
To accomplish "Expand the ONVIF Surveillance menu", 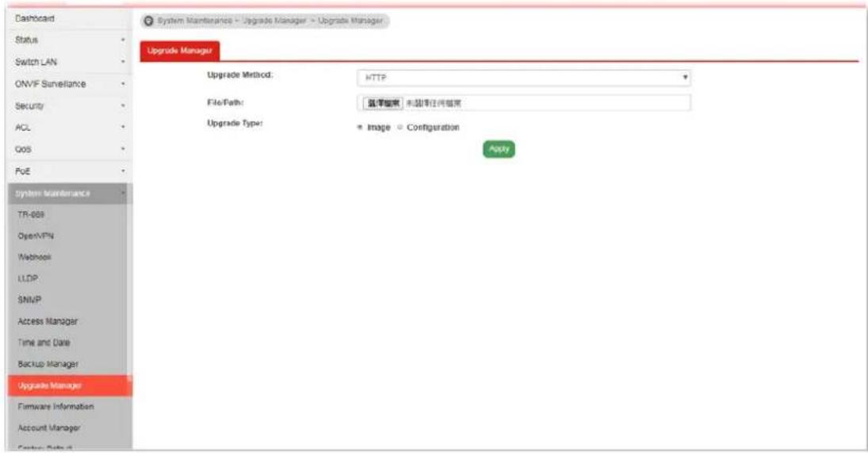I will [69, 84].
